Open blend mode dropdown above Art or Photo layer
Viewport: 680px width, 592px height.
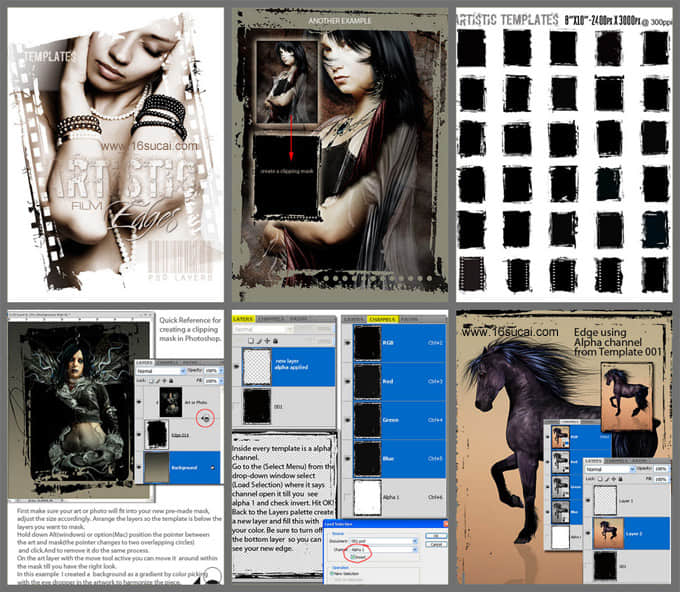tap(161, 371)
